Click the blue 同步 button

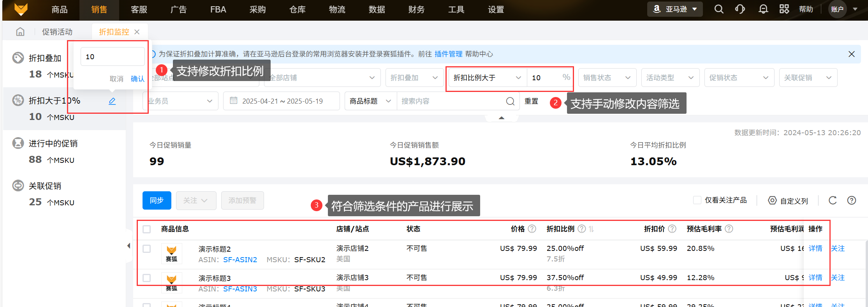[x=157, y=200]
